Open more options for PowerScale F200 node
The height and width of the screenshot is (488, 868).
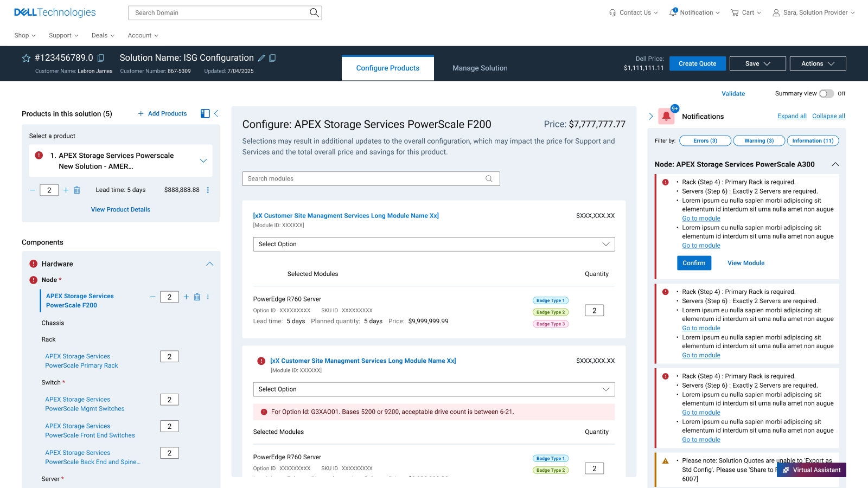coord(208,297)
